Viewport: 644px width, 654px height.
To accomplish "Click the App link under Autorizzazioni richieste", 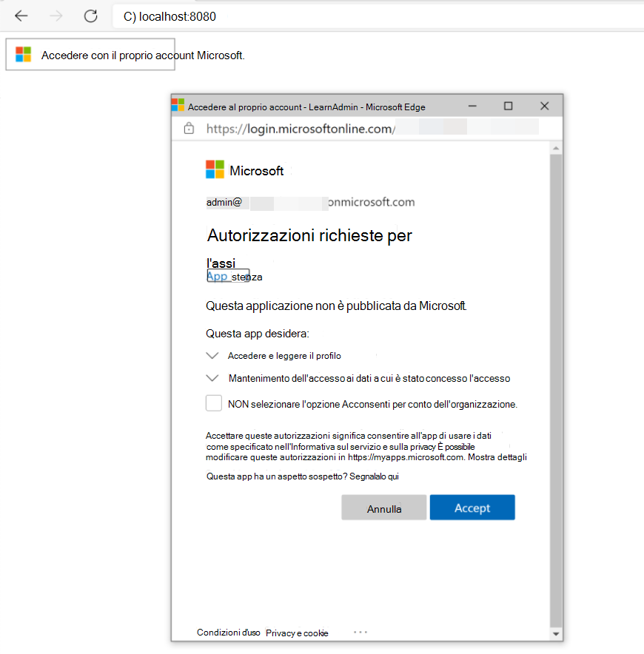I will click(x=218, y=275).
